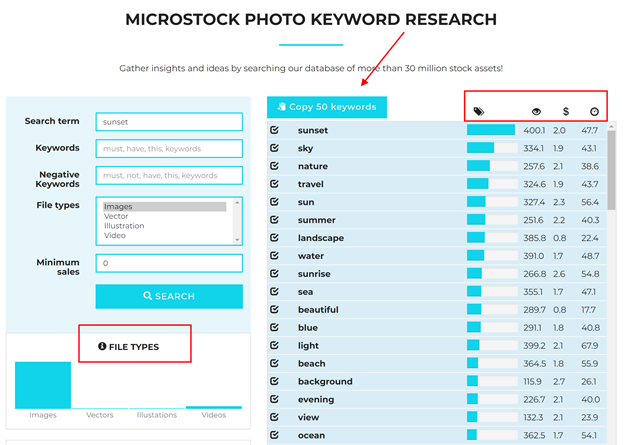This screenshot has height=445, width=624.
Task: Click the Images bar in chart
Action: pyautogui.click(x=43, y=385)
